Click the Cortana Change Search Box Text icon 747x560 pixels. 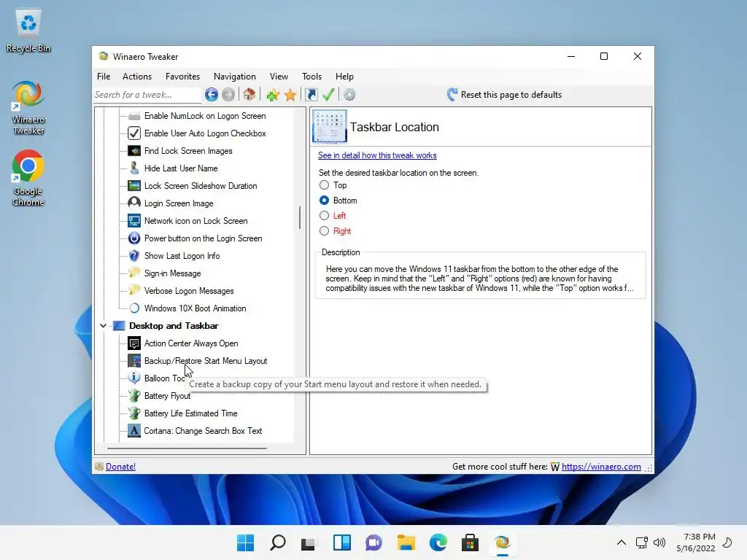(x=134, y=431)
